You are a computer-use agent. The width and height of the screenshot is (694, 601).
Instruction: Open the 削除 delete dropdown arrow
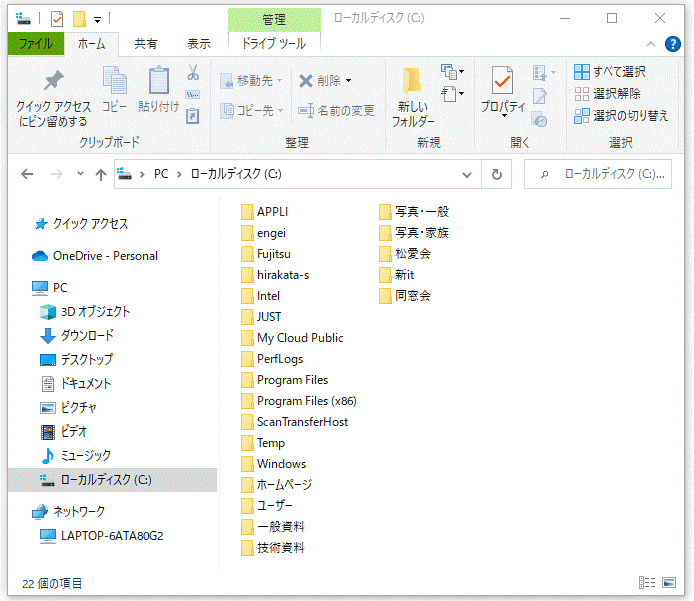point(348,81)
